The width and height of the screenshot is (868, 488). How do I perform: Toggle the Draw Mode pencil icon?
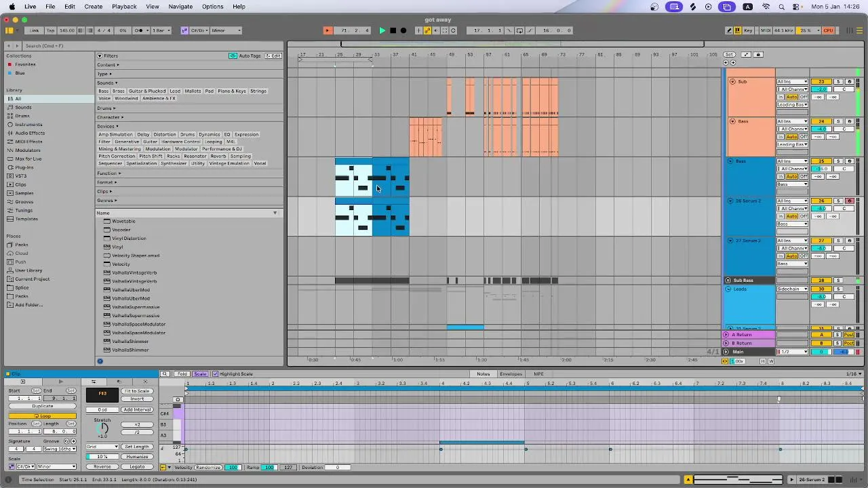coord(729,30)
